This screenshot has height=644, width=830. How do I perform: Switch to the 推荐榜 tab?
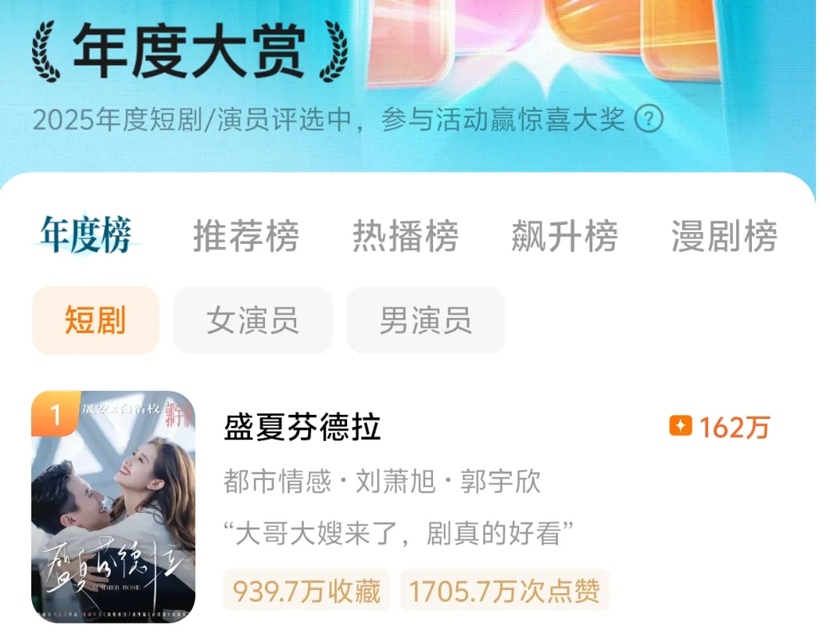point(246,236)
